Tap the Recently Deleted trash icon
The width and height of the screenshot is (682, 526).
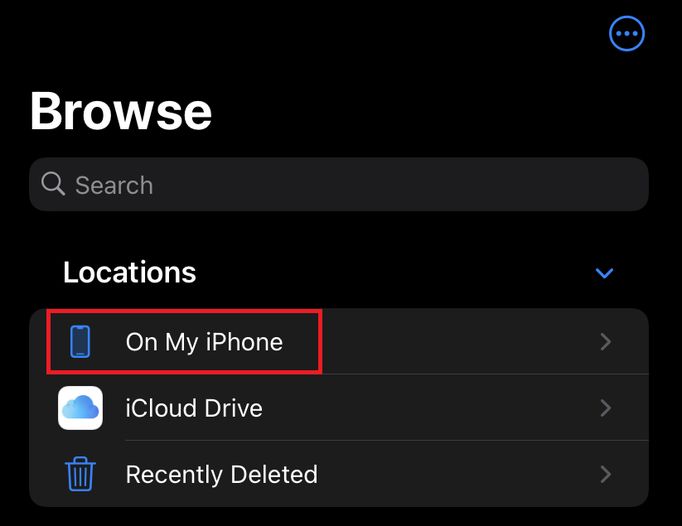81,474
